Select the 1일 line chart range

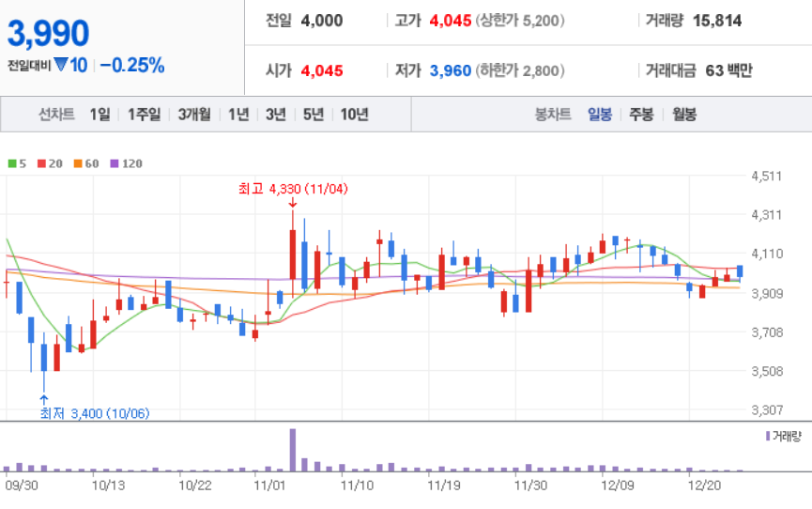pos(100,114)
